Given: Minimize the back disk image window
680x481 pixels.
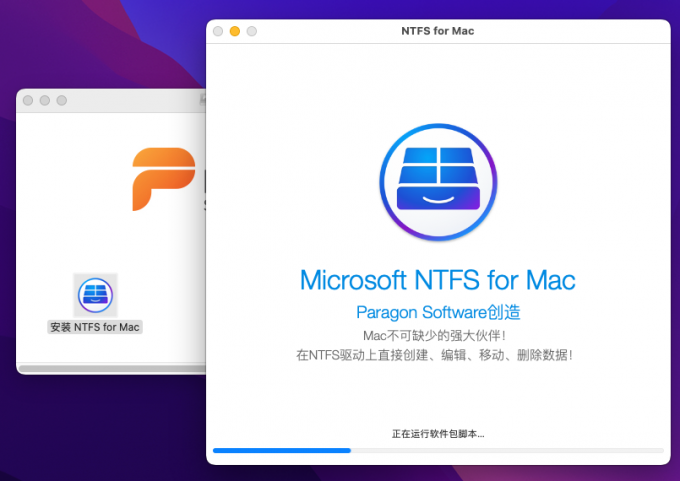Looking at the screenshot, I should [x=45, y=101].
